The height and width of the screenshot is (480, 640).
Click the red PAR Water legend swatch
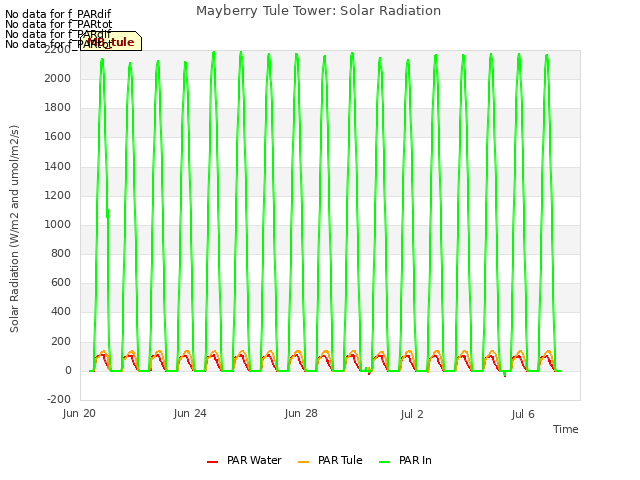212,462
